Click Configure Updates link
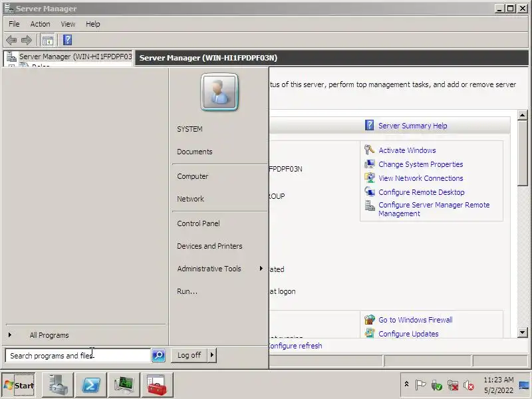This screenshot has width=532, height=399. 408,334
